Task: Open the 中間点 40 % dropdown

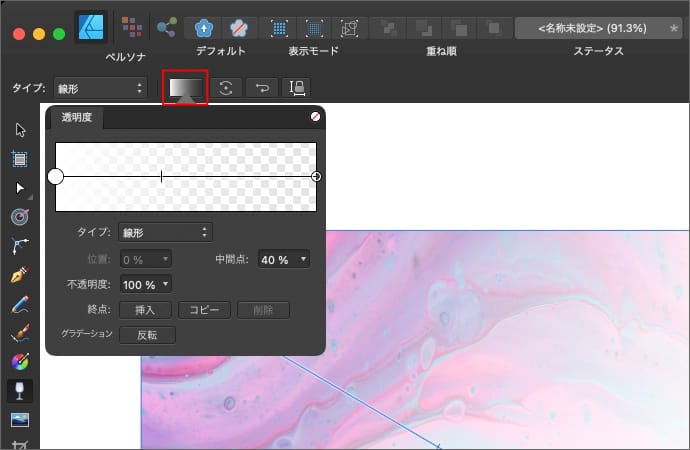Action: point(283,259)
